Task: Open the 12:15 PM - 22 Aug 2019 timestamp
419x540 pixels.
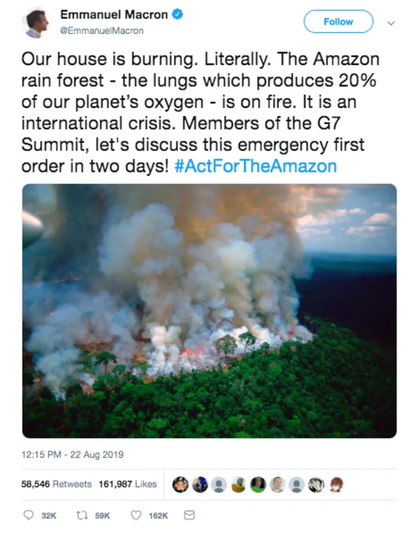Action: (72, 455)
